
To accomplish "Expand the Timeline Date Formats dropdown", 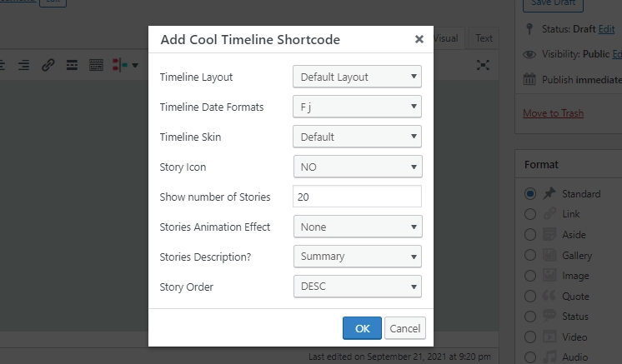I will (357, 107).
